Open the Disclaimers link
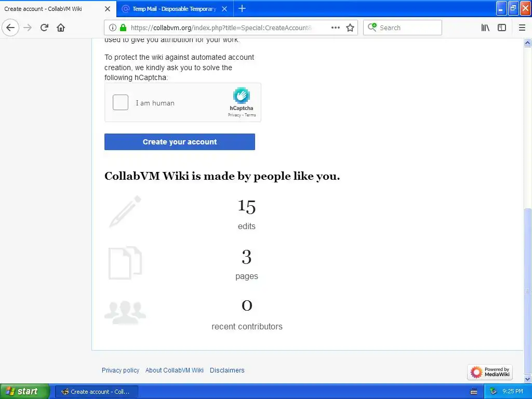The image size is (532, 399). tap(227, 370)
